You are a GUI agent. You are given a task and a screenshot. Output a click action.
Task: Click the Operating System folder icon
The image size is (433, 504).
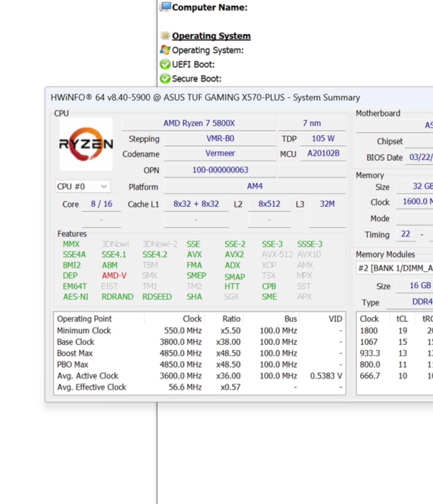tap(165, 35)
